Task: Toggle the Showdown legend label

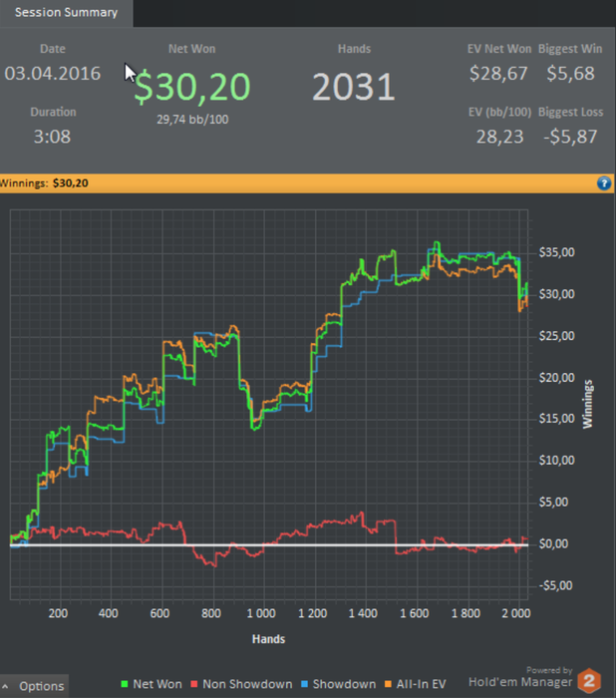Action: click(x=344, y=684)
